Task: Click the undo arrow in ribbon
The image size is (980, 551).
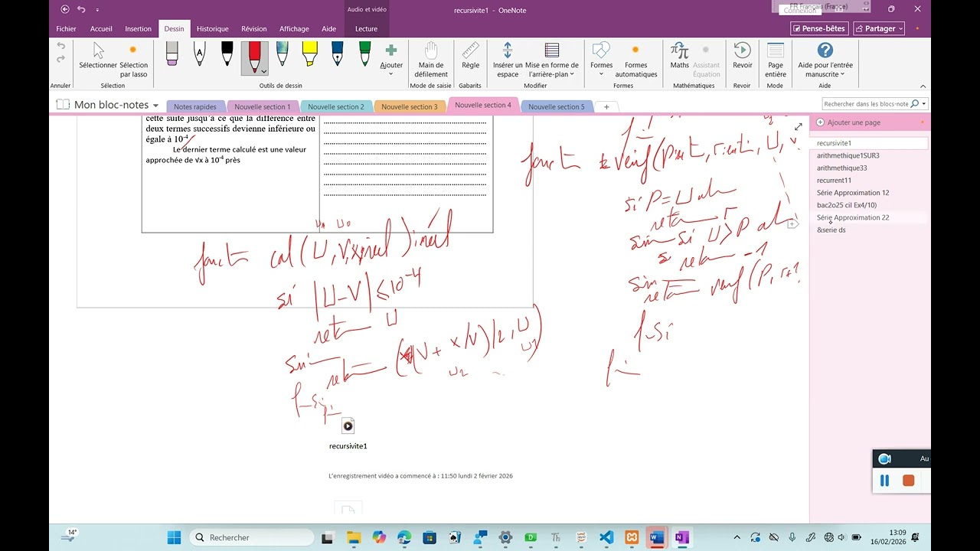Action: (x=60, y=46)
